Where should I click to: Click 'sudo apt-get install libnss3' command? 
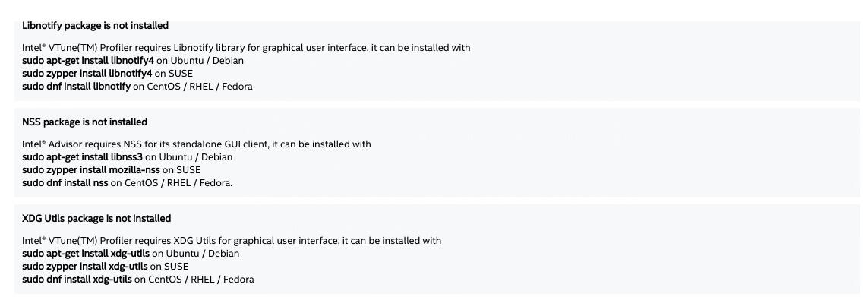click(x=83, y=156)
